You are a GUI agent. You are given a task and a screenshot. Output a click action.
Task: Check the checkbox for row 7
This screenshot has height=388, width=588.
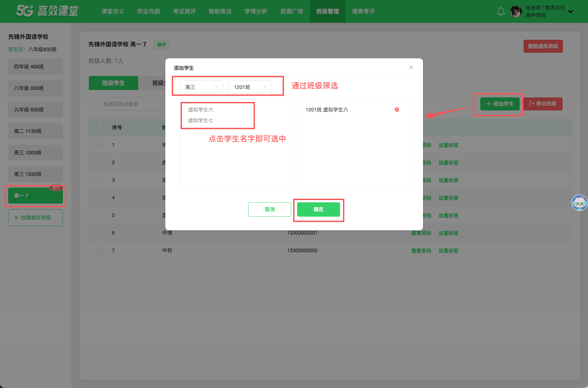[100, 251]
